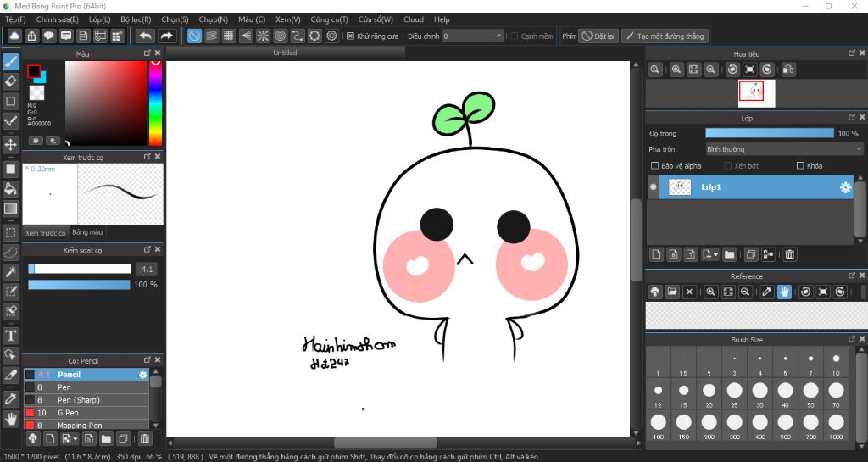Select the Bucket fill tool
This screenshot has height=462, width=868.
(x=11, y=188)
